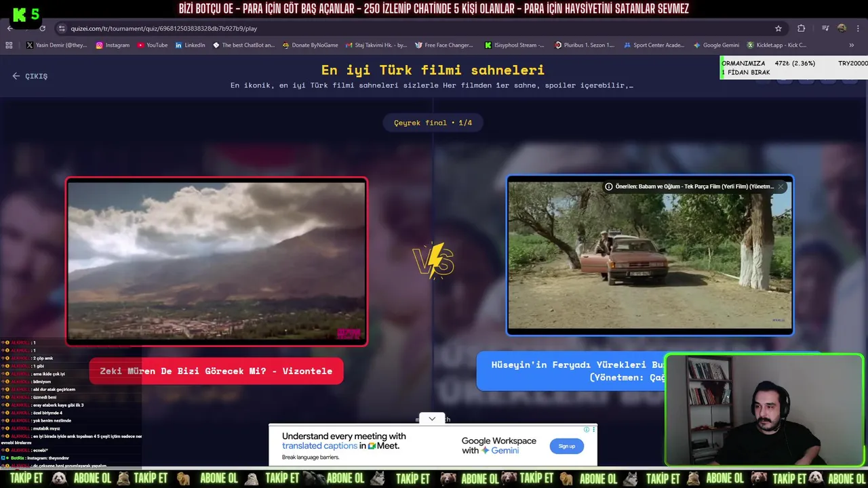Viewport: 868px width, 488px height.
Task: Open the Sport Center Academy bookmark
Action: tap(654, 45)
